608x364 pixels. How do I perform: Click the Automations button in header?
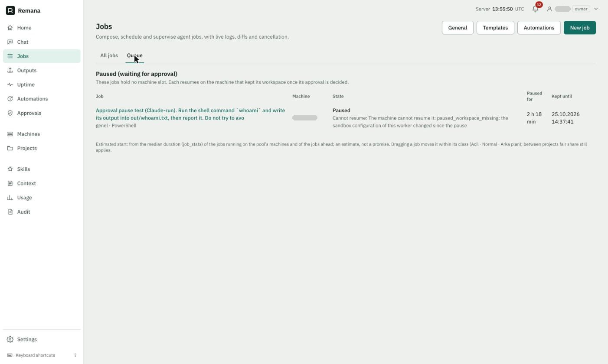point(539,28)
